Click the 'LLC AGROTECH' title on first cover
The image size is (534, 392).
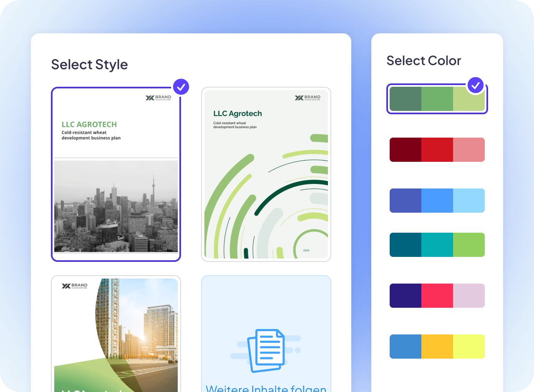89,124
